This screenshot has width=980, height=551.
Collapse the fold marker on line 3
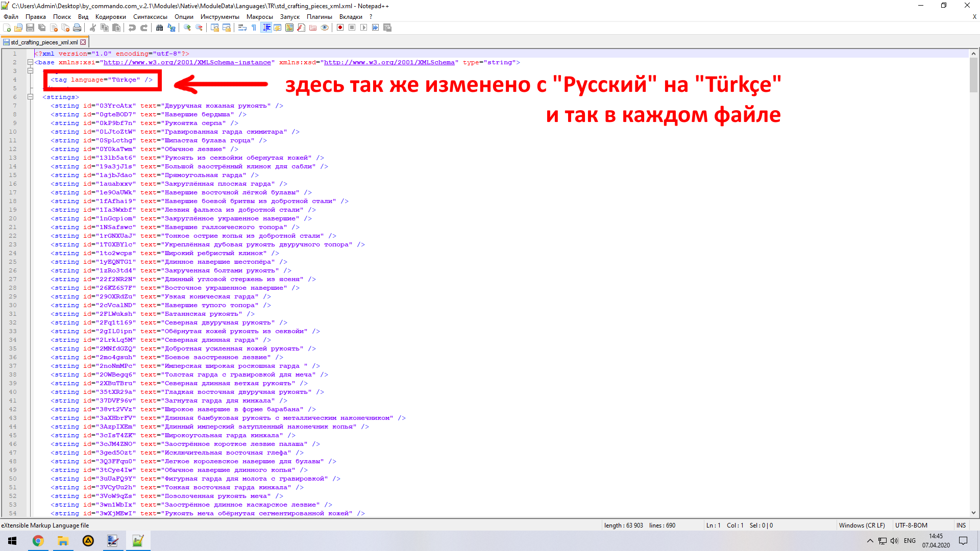click(30, 71)
